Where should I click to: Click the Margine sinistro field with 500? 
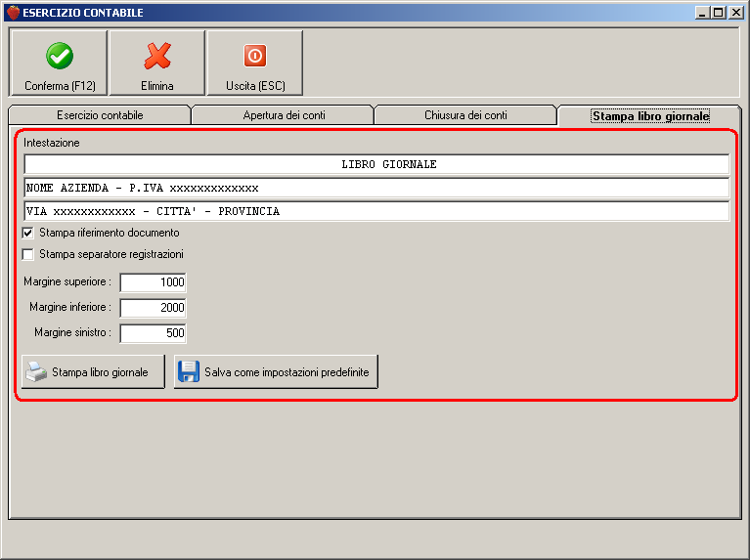click(x=154, y=333)
